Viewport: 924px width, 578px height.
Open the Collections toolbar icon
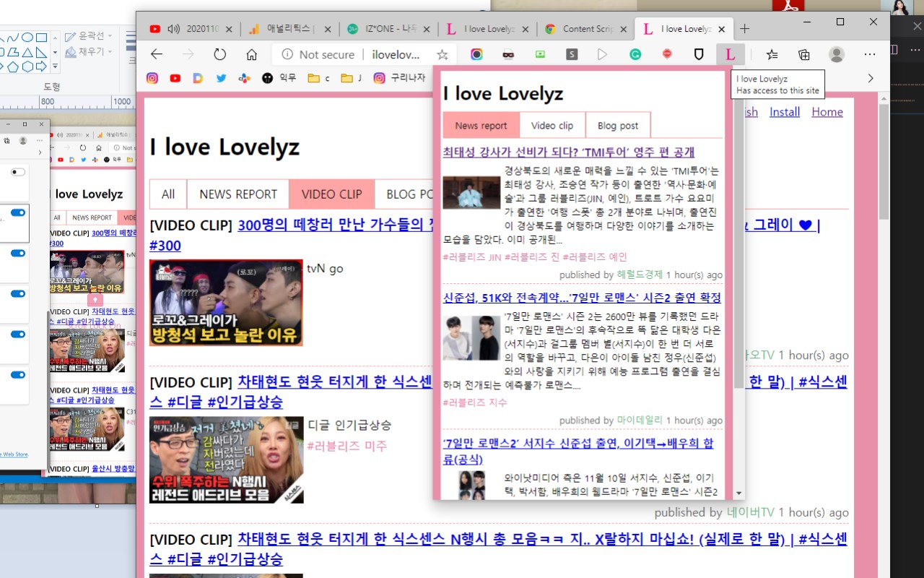click(x=804, y=54)
